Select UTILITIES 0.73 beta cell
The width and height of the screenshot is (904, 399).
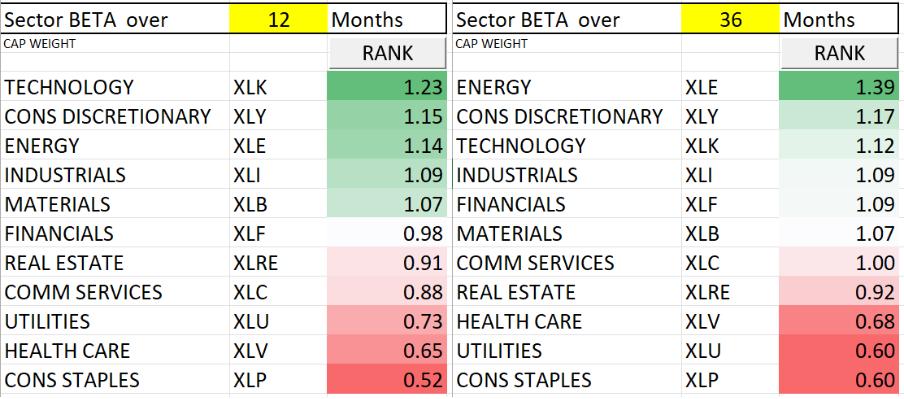tap(387, 321)
